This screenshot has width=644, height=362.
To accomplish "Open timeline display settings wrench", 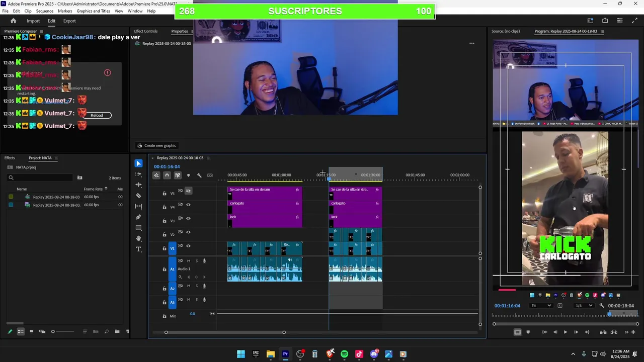I will point(199,175).
